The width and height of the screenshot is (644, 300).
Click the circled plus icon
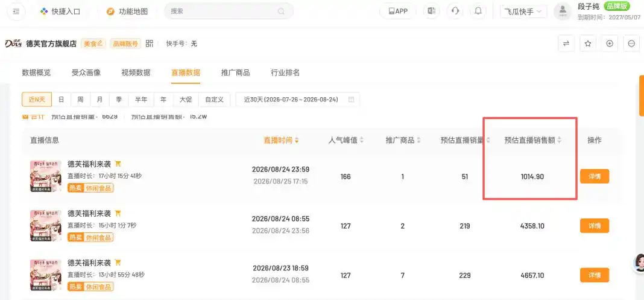[x=610, y=43]
